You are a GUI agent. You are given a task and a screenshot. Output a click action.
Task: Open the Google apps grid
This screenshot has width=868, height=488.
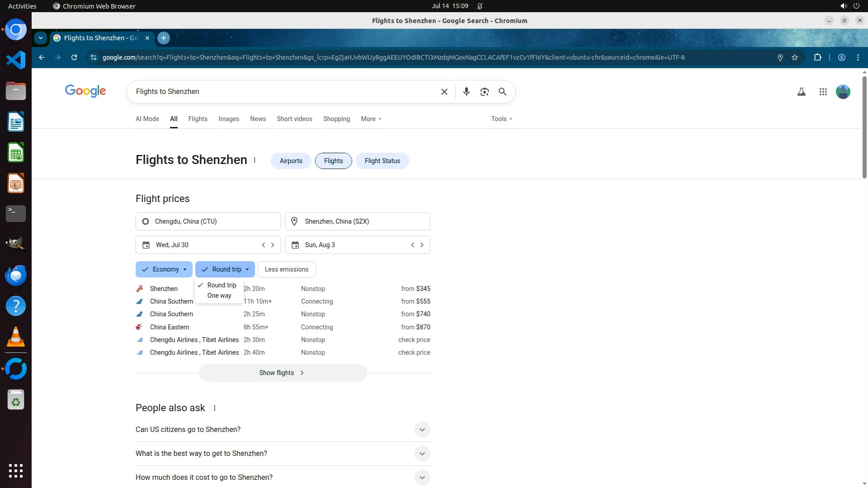tap(823, 92)
